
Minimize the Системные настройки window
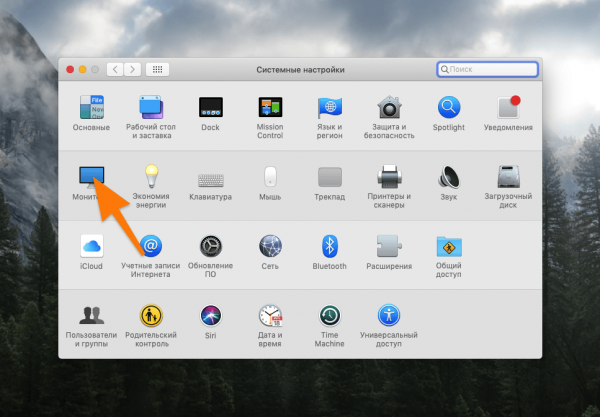click(83, 69)
